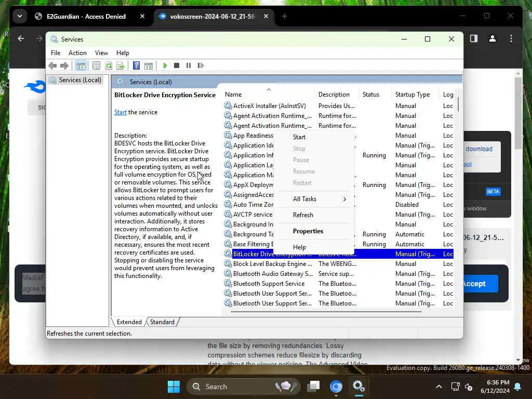Click the green Start Service play icon
Viewport: 532px width, 399px height.
[x=165, y=65]
